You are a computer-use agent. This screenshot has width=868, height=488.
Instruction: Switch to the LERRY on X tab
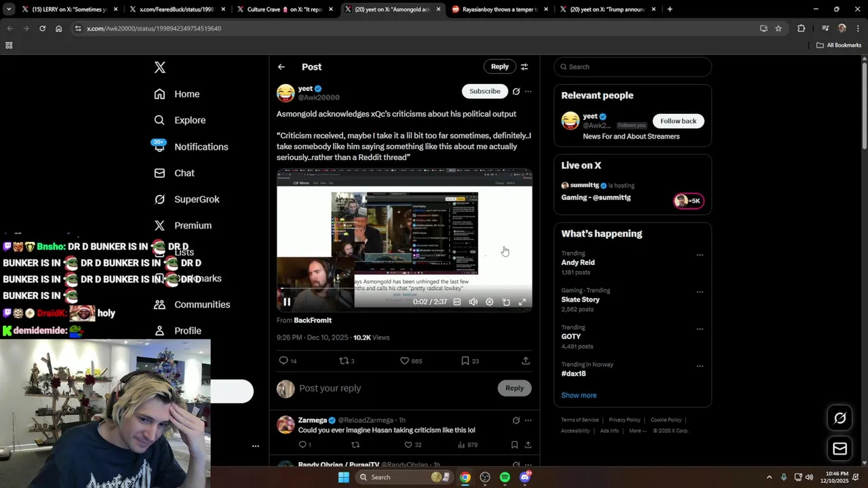coord(70,9)
